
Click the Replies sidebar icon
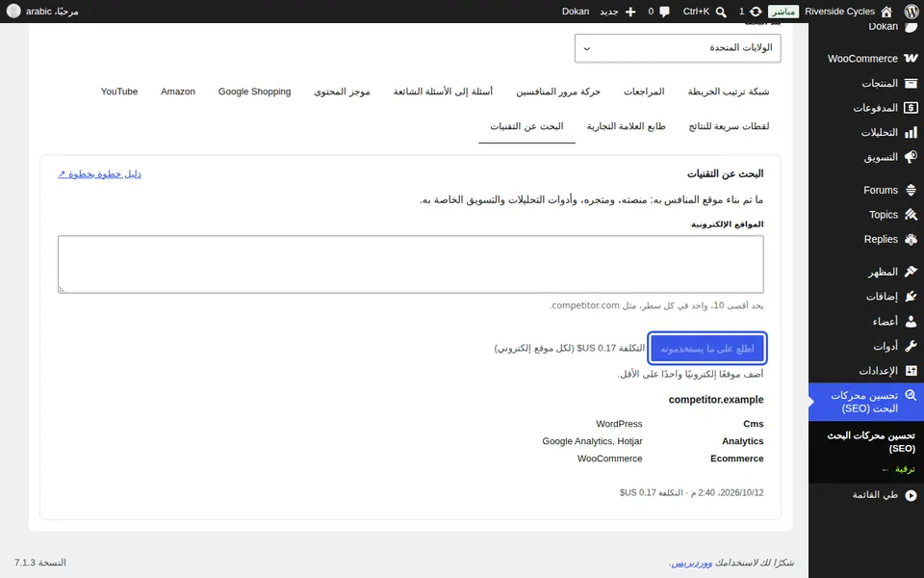[911, 240]
